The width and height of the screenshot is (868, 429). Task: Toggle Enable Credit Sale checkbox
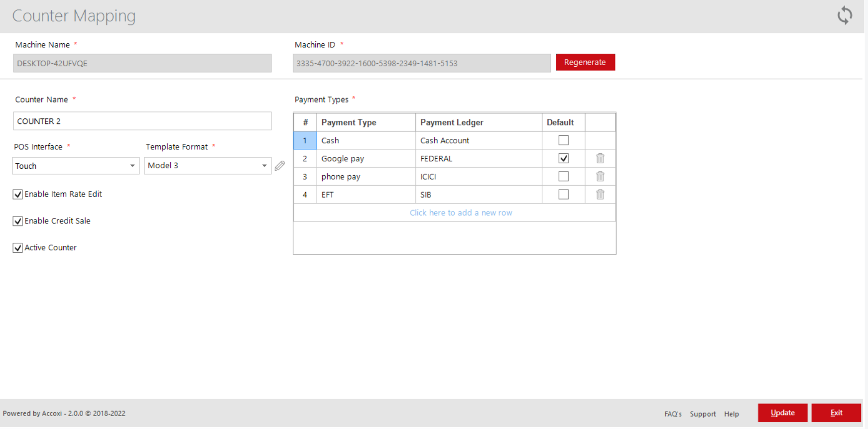pos(18,221)
